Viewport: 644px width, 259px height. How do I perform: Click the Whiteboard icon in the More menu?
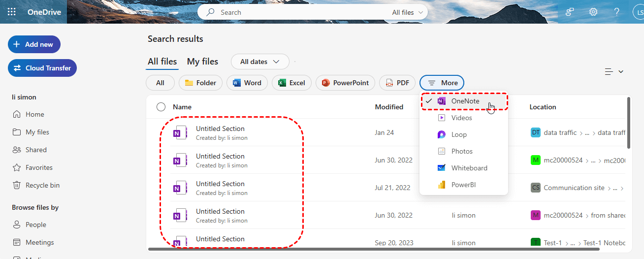[x=442, y=168]
